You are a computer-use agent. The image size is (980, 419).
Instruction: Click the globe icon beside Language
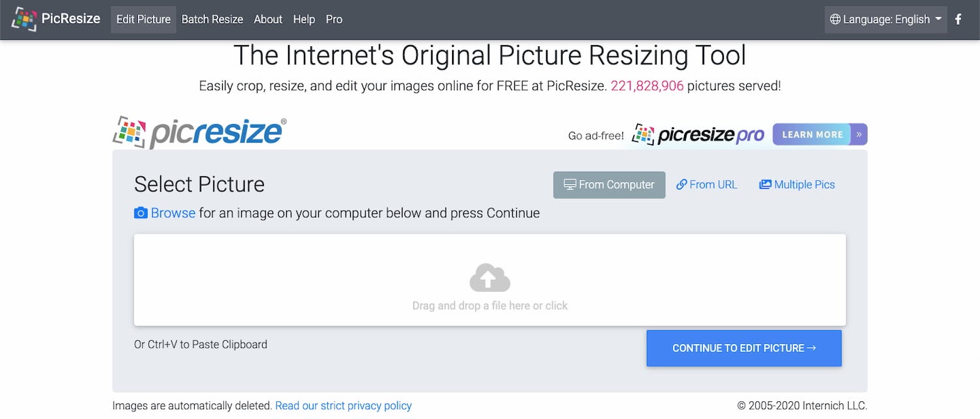pos(835,20)
